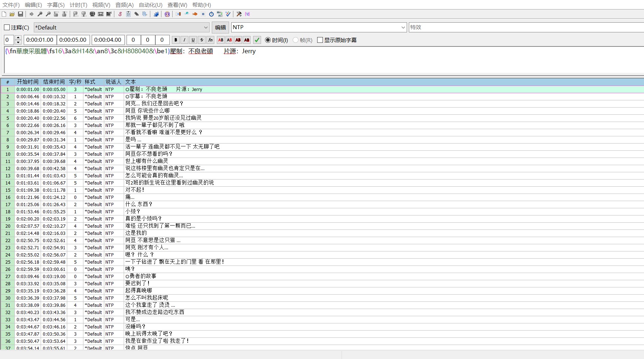
Task: Select the 帧(R) radio button
Action: click(x=296, y=40)
